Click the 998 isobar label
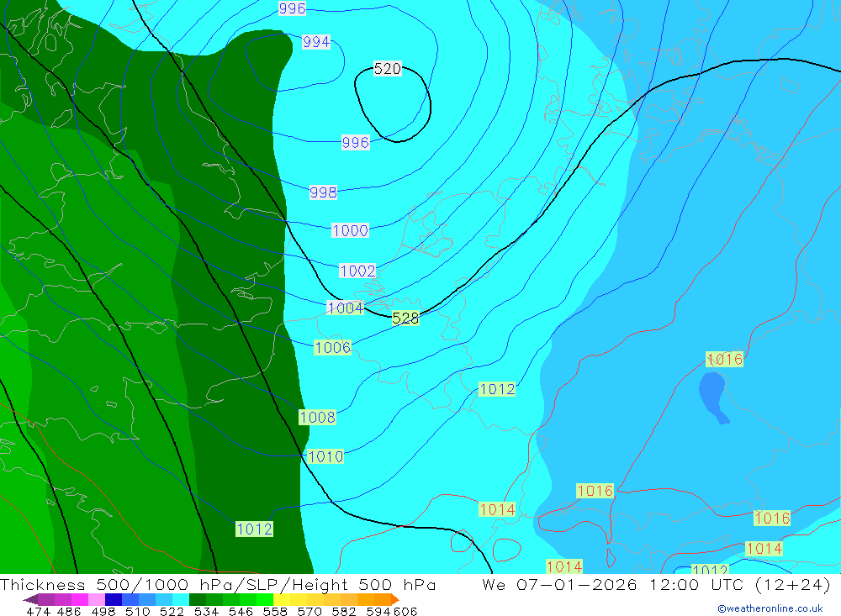The image size is (841, 616). 323,192
